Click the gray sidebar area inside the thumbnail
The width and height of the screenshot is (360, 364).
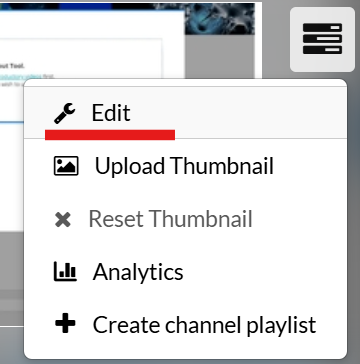(220, 57)
